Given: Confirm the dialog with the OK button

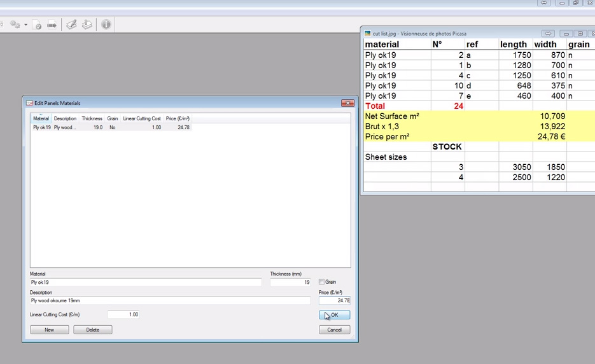Looking at the screenshot, I should (x=334, y=314).
